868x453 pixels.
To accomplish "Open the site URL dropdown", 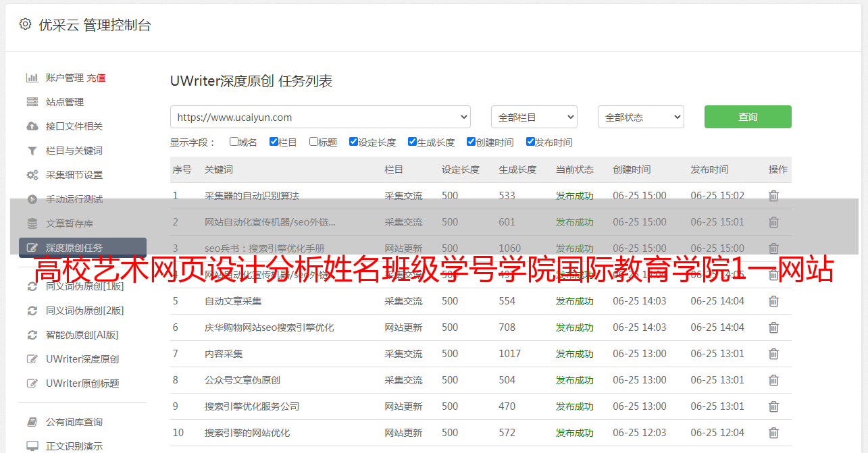I will point(320,117).
